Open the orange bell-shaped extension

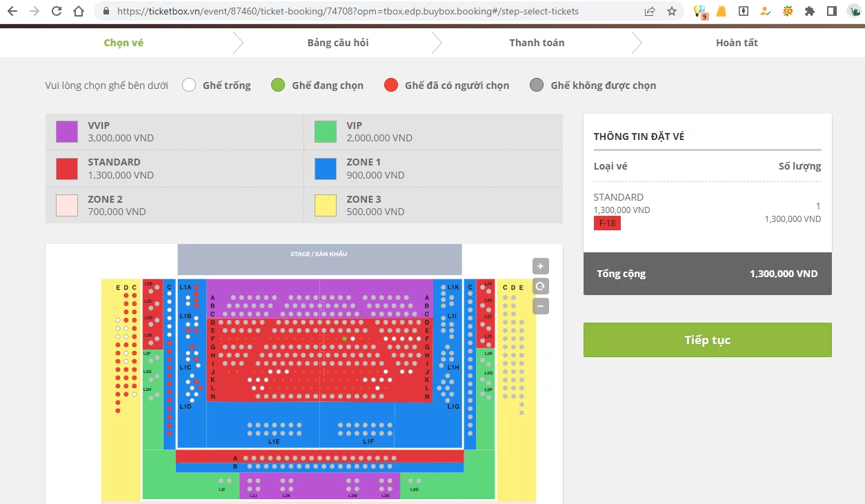721,11
